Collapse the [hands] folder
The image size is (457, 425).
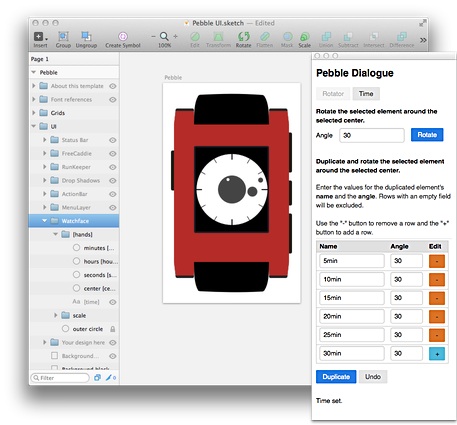56,234
